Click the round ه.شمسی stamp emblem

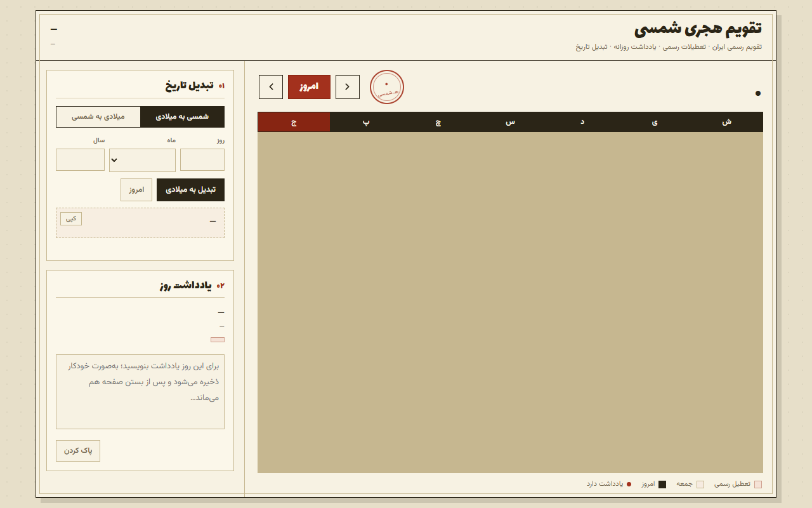387,87
